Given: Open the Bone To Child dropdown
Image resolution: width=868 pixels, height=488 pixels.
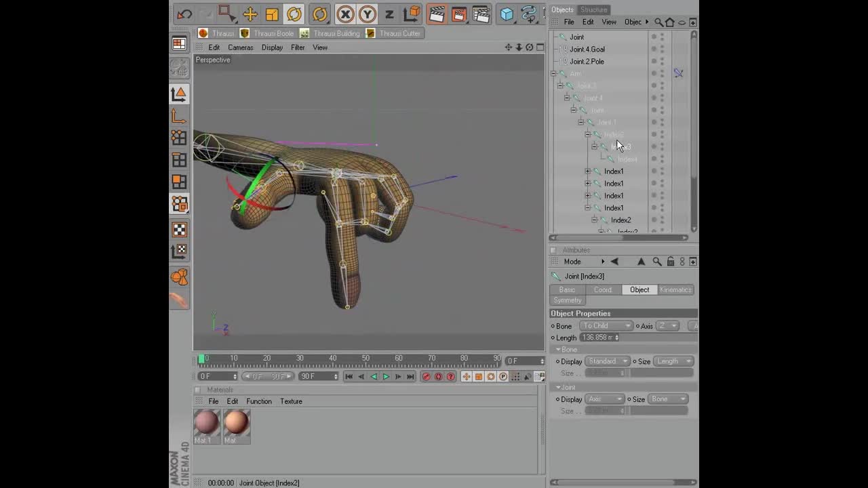Looking at the screenshot, I should point(606,326).
